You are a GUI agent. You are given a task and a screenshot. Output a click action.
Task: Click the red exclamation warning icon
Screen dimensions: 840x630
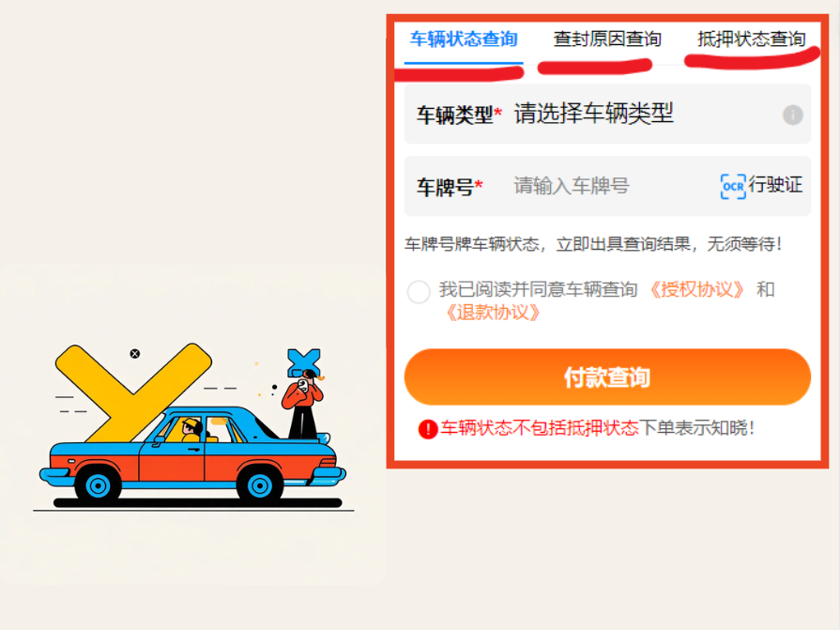[x=427, y=428]
